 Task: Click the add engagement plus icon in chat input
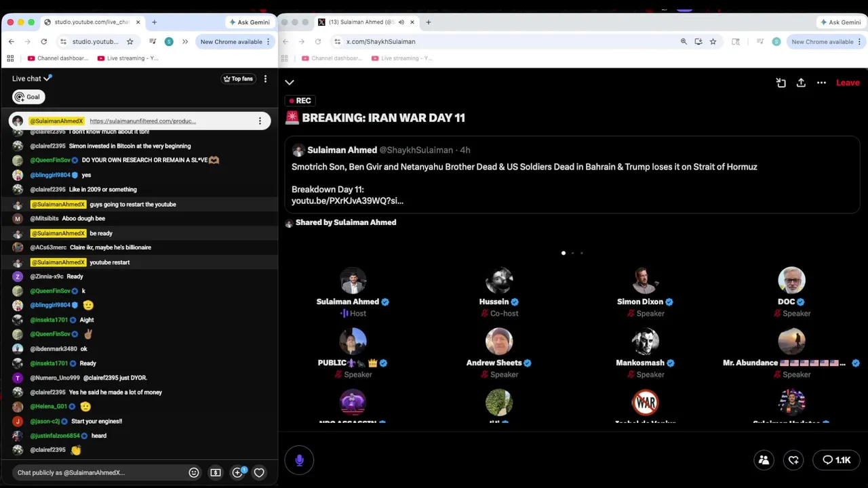pos(238,472)
